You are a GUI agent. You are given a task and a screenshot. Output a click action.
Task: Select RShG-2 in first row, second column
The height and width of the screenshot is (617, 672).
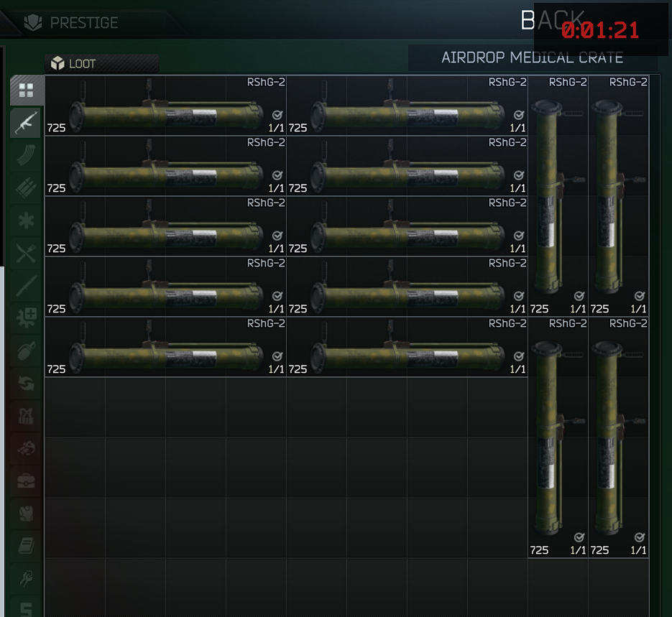point(407,106)
